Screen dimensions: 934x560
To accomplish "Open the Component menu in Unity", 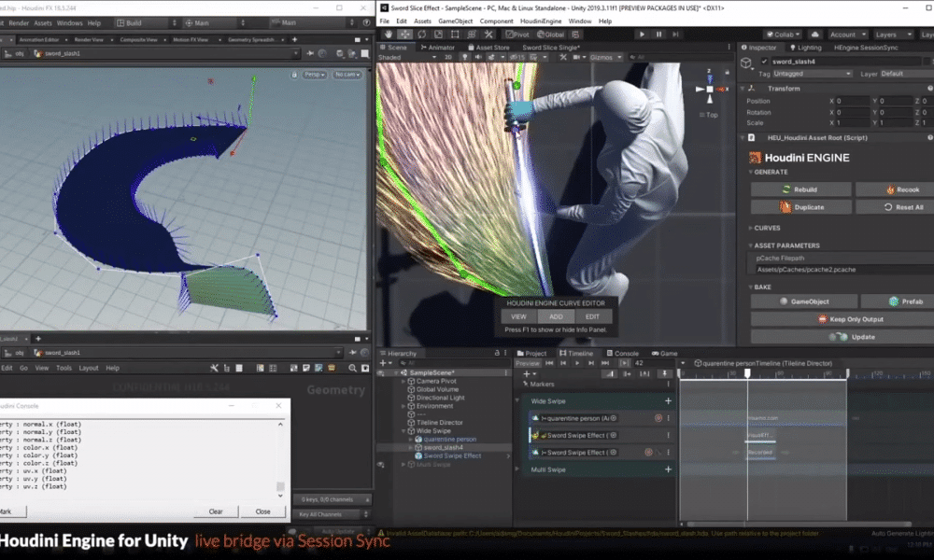I will [x=496, y=21].
